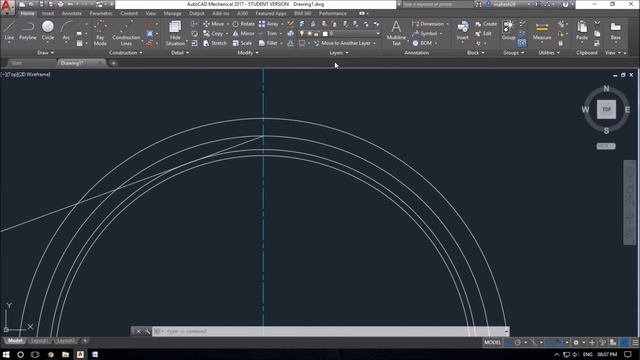This screenshot has width=640, height=360.
Task: Open the Insert ribbon tab
Action: pyautogui.click(x=48, y=13)
